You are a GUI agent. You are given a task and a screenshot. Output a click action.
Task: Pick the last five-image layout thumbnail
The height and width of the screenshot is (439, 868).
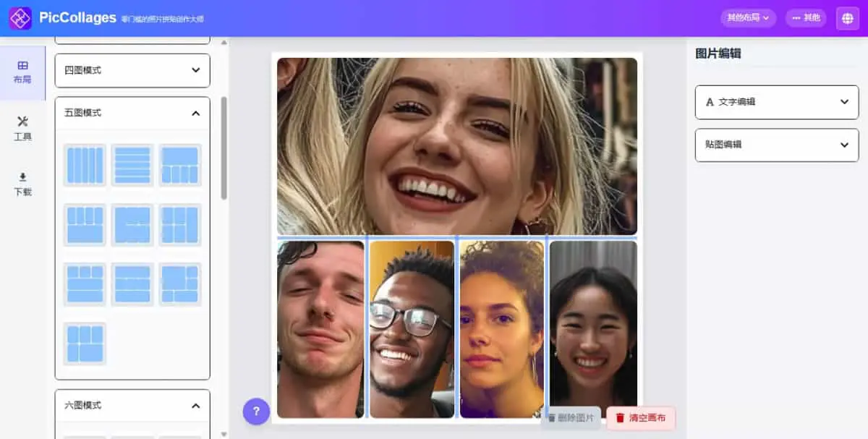pos(85,343)
